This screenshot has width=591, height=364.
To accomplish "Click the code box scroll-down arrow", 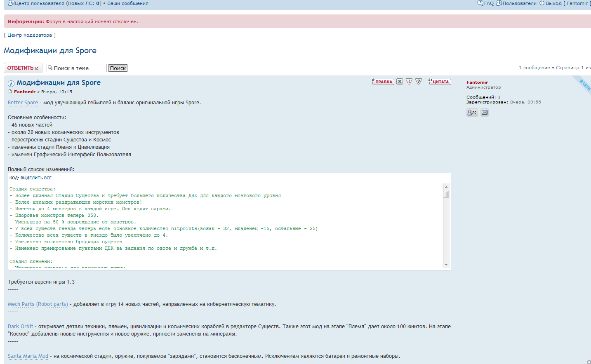I will (446, 264).
